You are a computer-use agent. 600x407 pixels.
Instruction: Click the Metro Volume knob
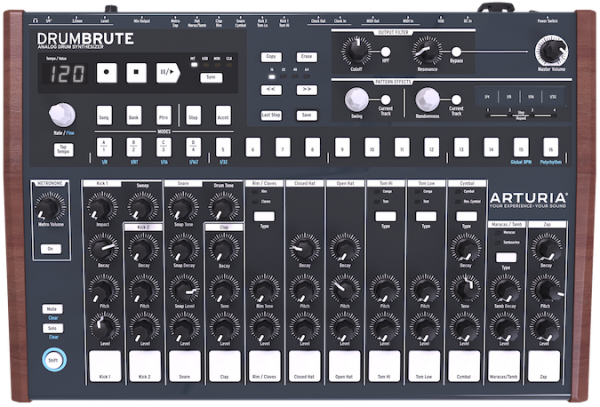51,207
